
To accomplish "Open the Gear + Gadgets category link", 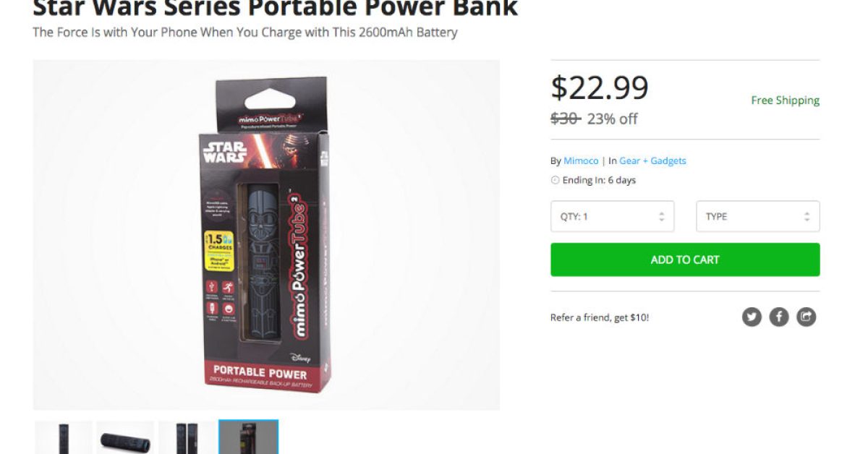I will pos(652,160).
